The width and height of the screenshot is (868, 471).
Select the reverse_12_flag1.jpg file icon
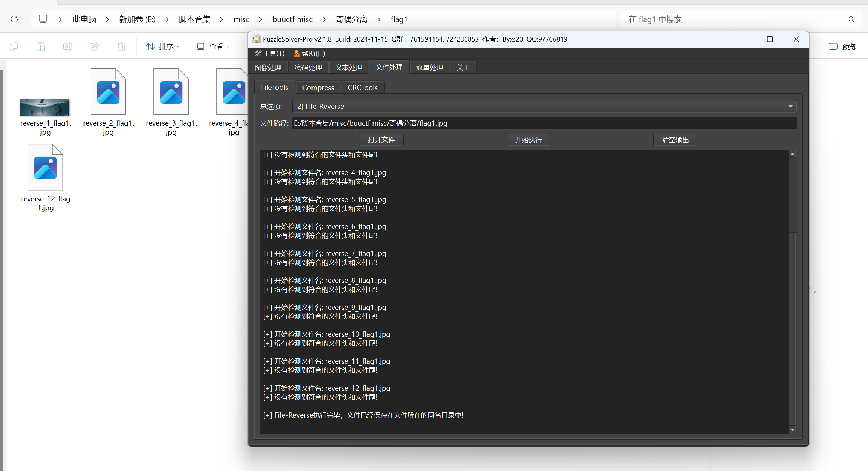click(x=45, y=167)
